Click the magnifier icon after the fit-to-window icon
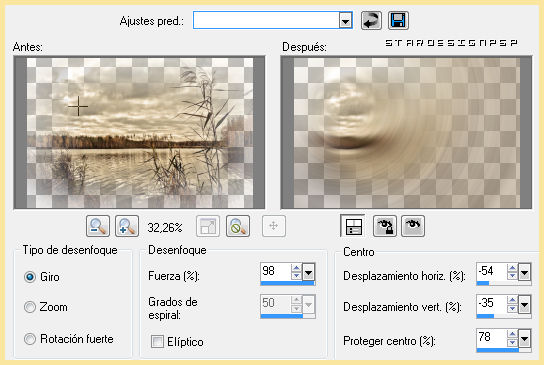The width and height of the screenshot is (544, 365). point(238,226)
